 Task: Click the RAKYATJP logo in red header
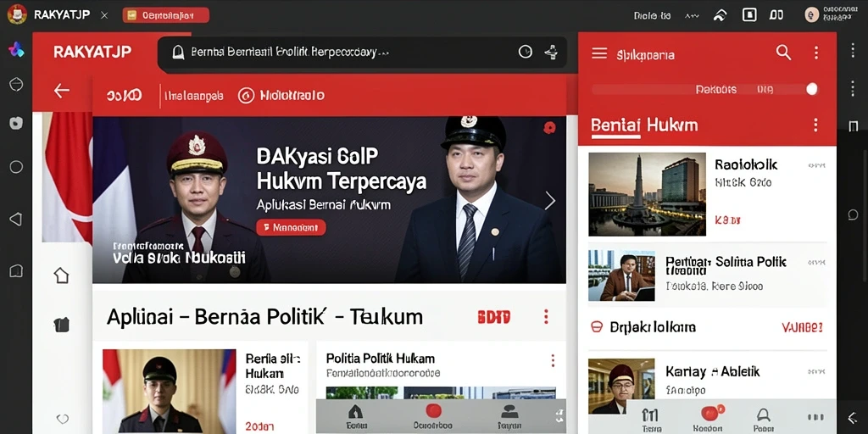(92, 52)
